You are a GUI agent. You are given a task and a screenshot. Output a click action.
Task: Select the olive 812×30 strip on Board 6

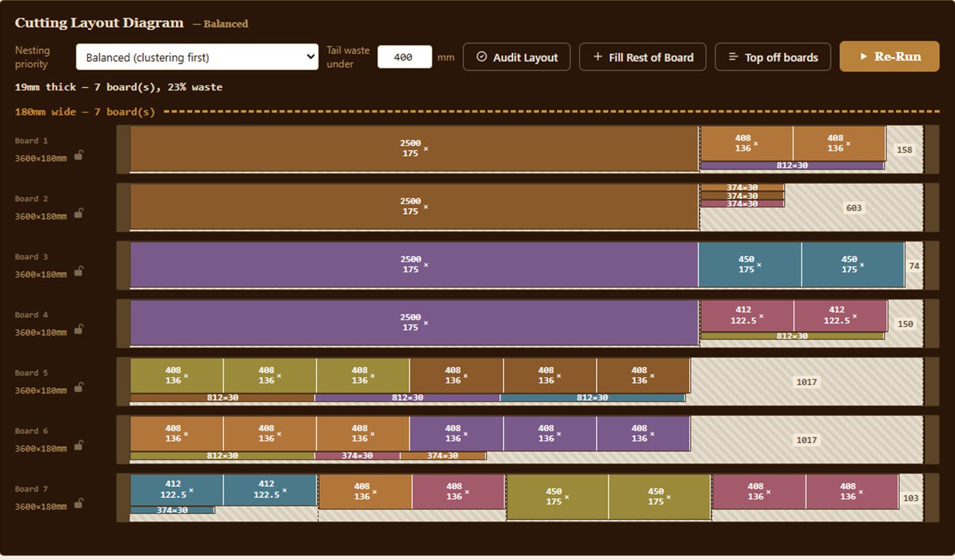(x=222, y=456)
